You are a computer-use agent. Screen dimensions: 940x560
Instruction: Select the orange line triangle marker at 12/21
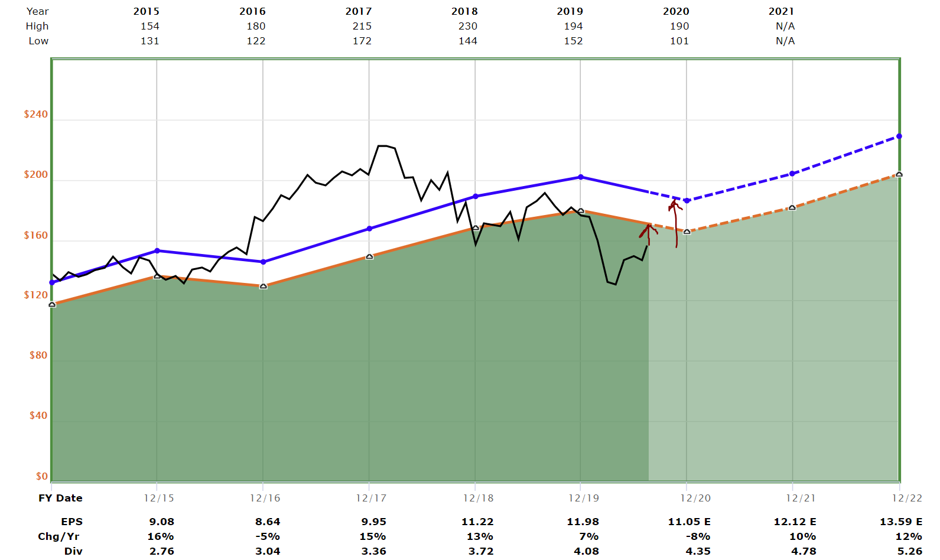click(x=792, y=208)
